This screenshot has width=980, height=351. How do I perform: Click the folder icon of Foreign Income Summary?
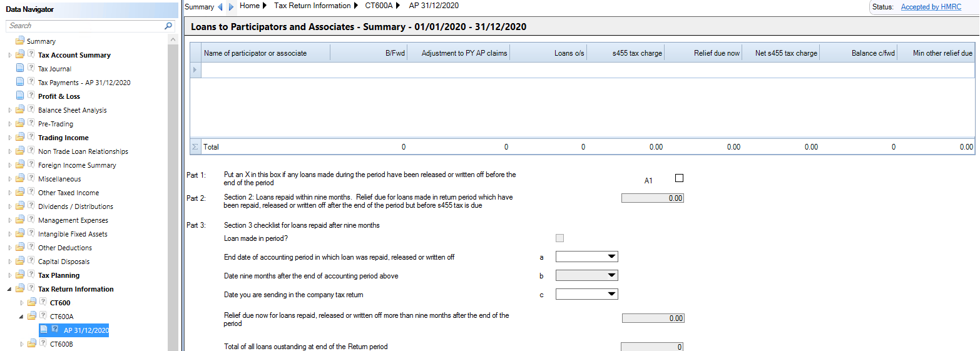(20, 165)
